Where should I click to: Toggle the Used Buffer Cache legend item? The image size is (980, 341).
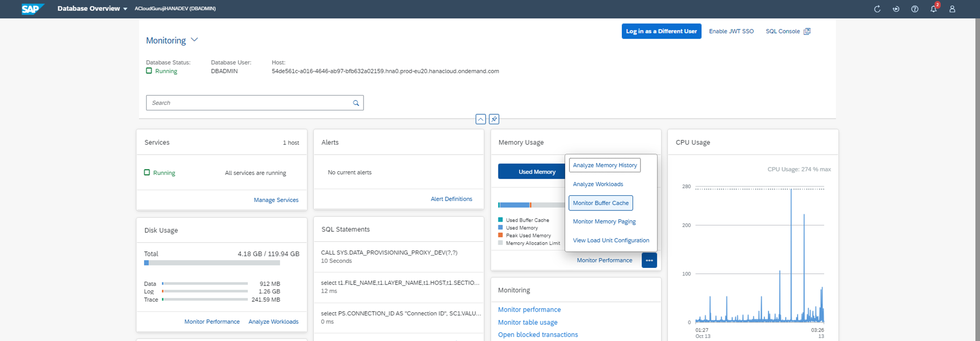point(527,220)
